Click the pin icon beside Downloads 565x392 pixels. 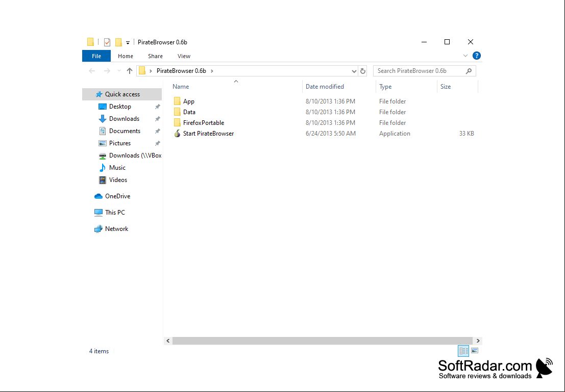pyautogui.click(x=158, y=119)
